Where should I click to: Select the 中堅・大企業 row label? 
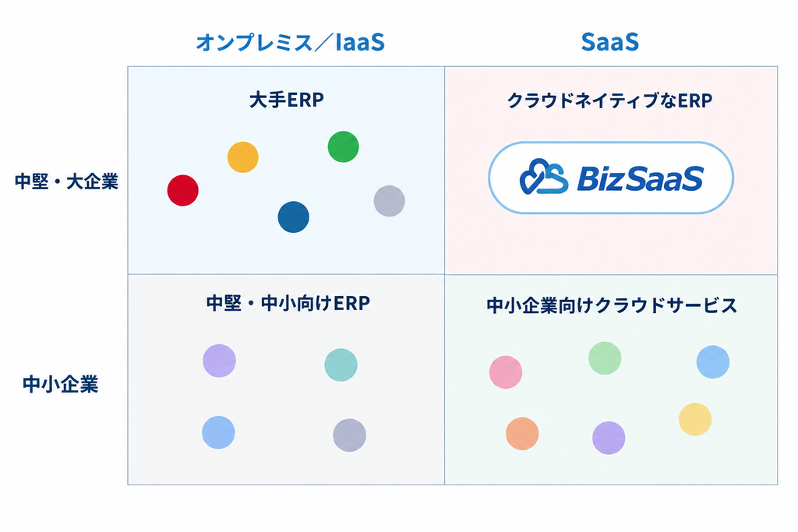67,181
